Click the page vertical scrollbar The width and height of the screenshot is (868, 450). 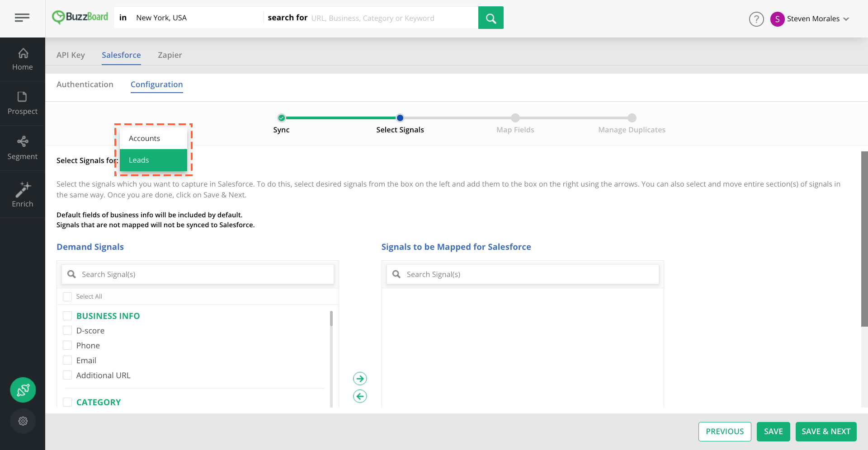pos(864,239)
